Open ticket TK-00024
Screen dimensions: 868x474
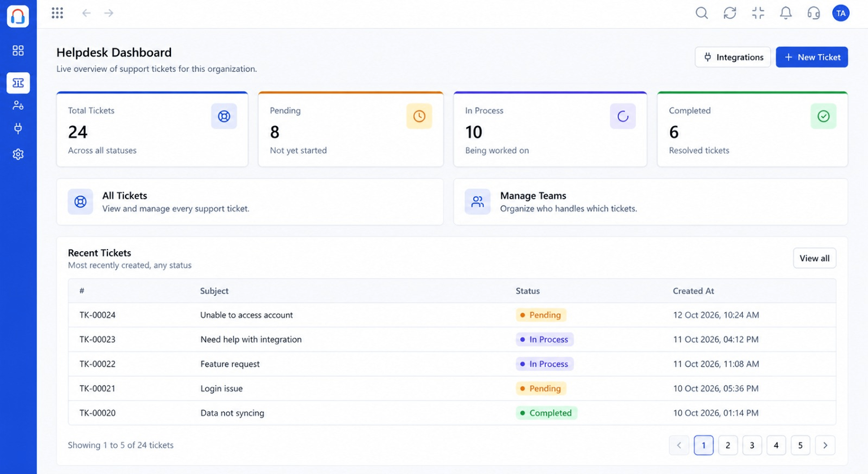97,315
